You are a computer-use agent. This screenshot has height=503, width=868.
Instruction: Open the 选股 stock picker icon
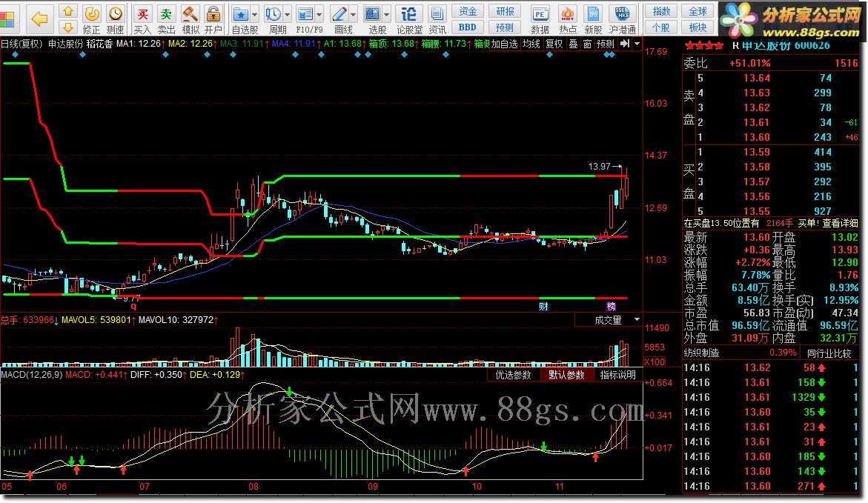pyautogui.click(x=374, y=19)
